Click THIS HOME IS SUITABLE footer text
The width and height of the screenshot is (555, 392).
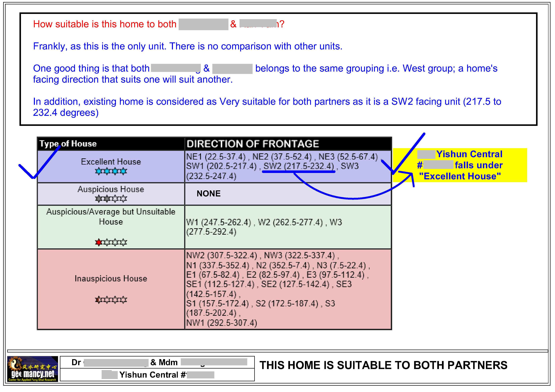pos(383,365)
